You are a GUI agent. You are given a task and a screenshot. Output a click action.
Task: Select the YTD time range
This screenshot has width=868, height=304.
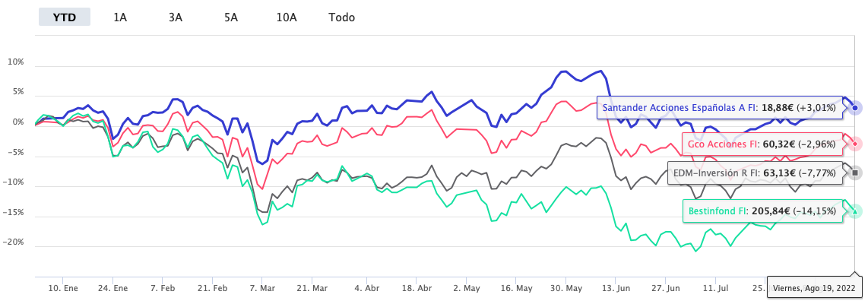[x=65, y=17]
